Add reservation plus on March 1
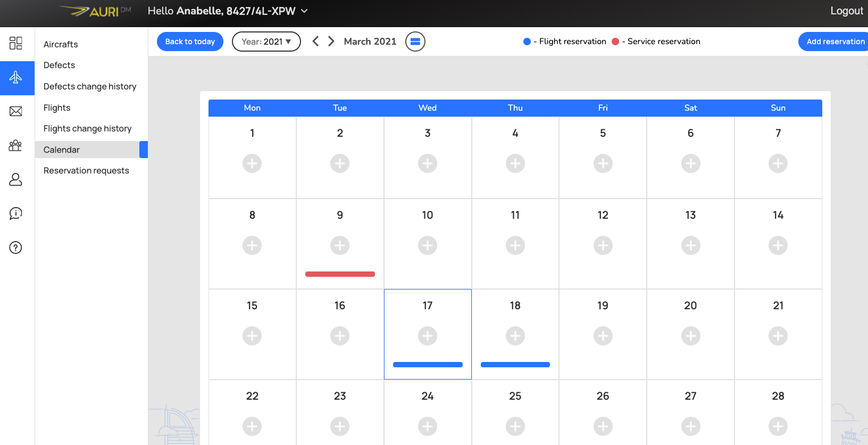 pyautogui.click(x=252, y=163)
